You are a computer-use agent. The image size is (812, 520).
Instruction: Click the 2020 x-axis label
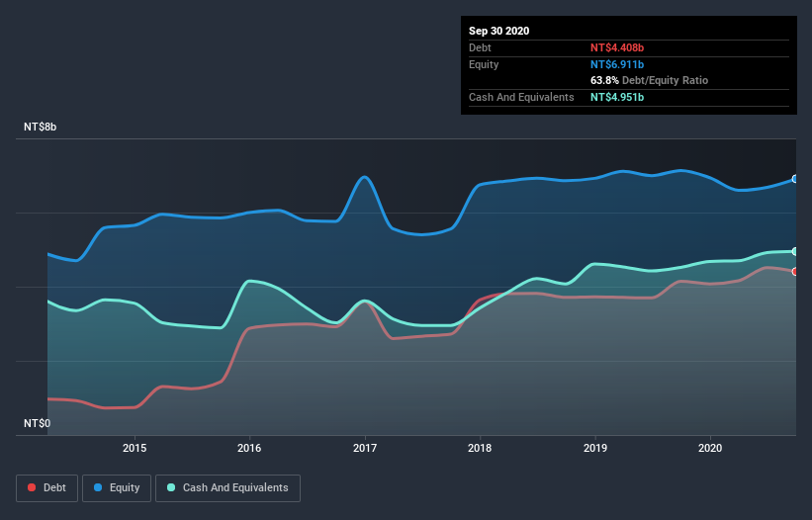[x=710, y=448]
